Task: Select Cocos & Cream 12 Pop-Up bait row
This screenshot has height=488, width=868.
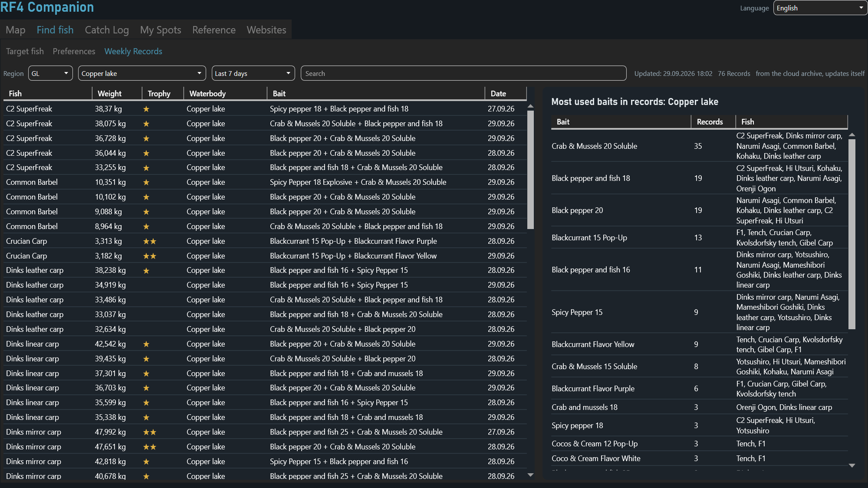Action: pyautogui.click(x=699, y=444)
